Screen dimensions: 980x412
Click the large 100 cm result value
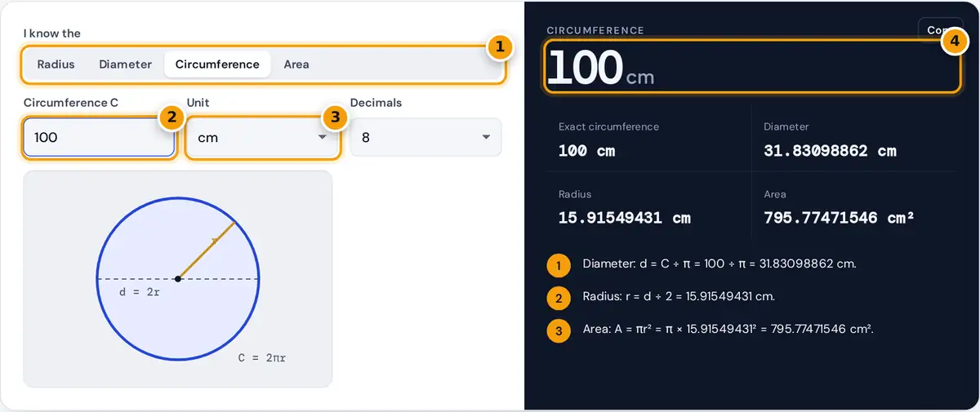pos(601,68)
